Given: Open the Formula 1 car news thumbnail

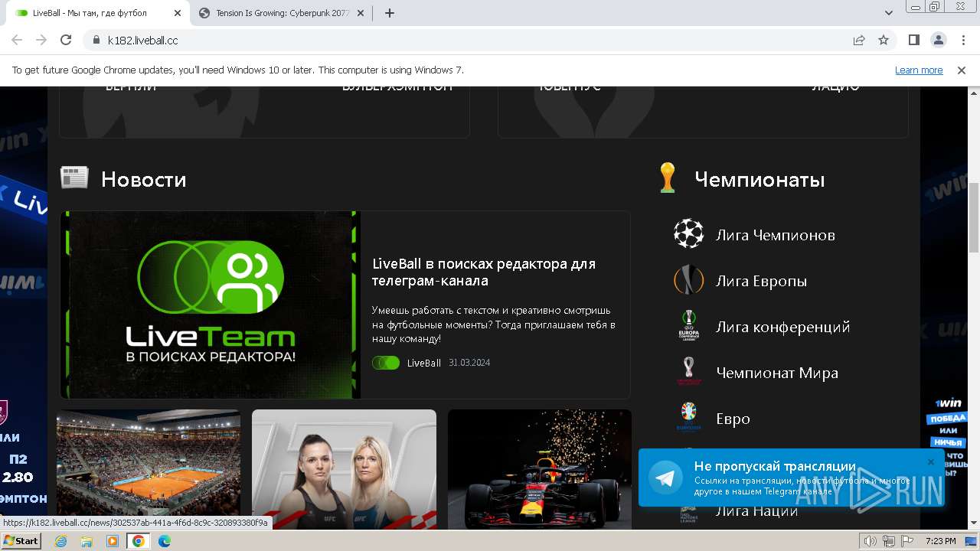Looking at the screenshot, I should point(540,468).
